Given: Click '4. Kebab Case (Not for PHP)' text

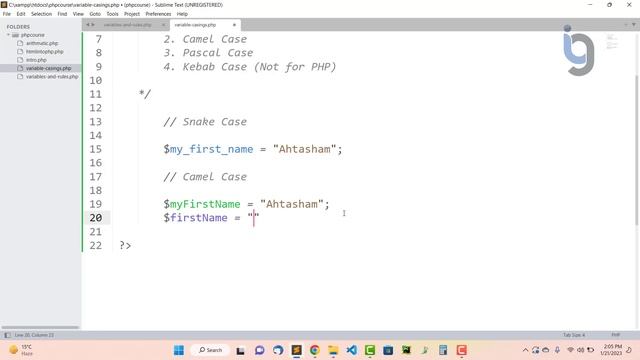Looking at the screenshot, I should (250, 67).
